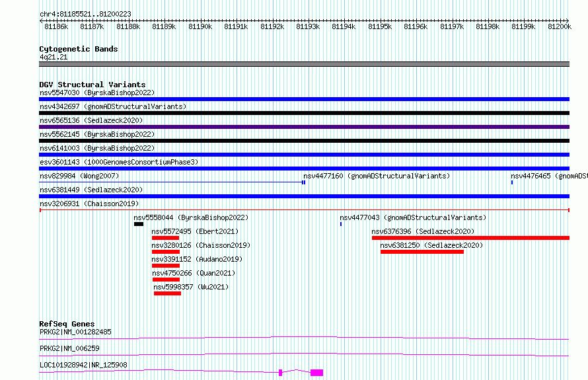
Task: Open gene LOC101928942|NR_125908 label
Action: [x=83, y=365]
